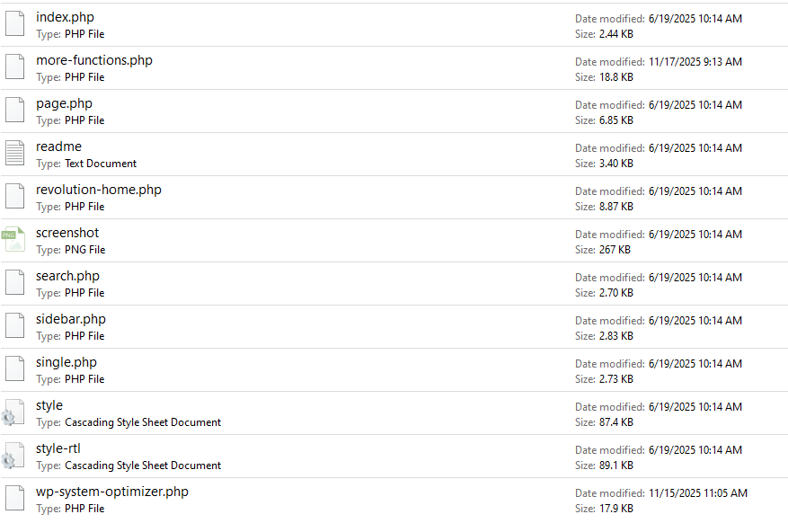
Task: Click the sidebar.php file icon
Action: click(14, 326)
